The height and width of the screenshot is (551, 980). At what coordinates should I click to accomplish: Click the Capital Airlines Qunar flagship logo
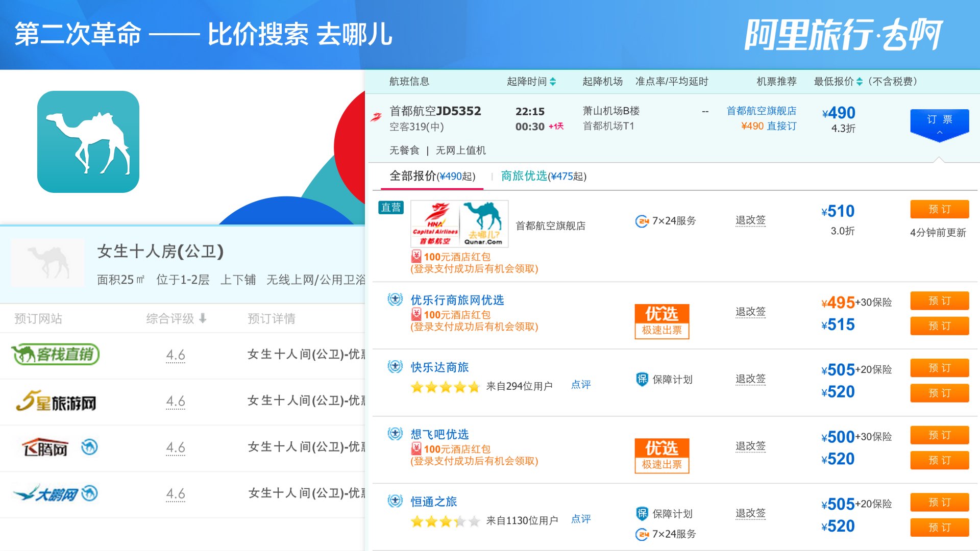point(459,224)
